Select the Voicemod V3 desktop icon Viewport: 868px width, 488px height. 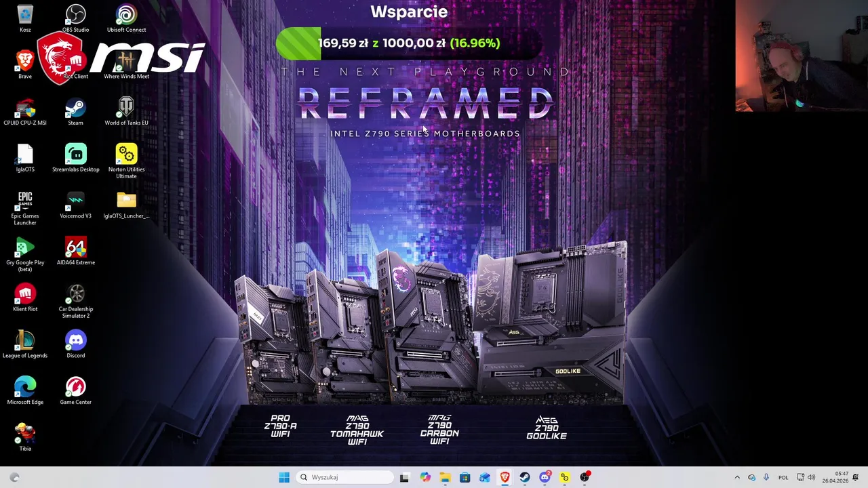(x=75, y=205)
